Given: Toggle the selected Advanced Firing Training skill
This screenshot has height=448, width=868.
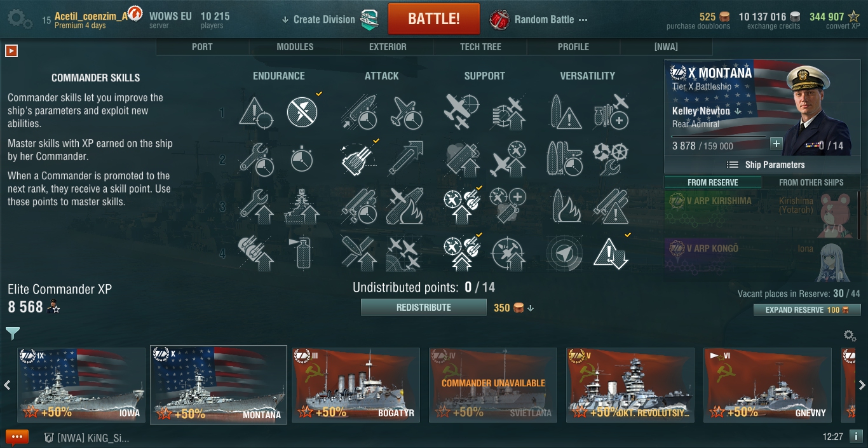Looking at the screenshot, I should [x=460, y=252].
